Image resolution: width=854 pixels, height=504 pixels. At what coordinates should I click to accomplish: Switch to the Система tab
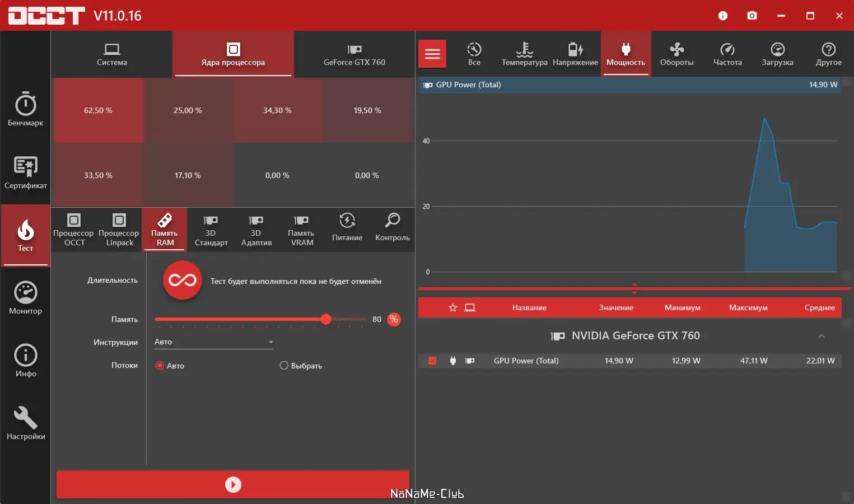(112, 54)
